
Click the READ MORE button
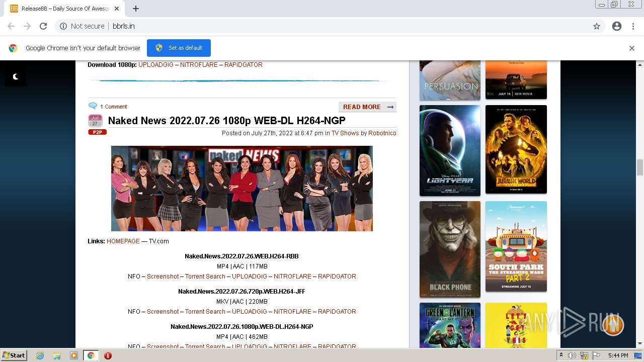367,107
